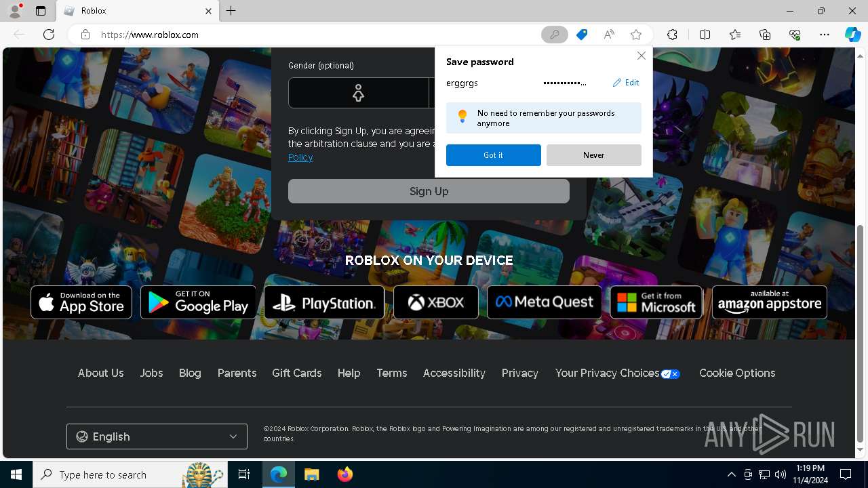Open Your Privacy Choices link
Viewport: 868px width, 488px height.
click(617, 373)
